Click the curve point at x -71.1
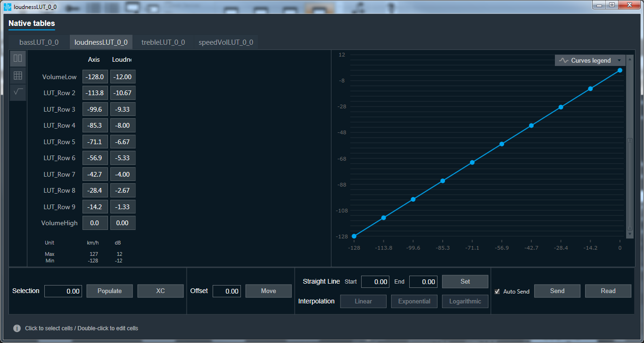644x343 pixels. pyautogui.click(x=472, y=163)
